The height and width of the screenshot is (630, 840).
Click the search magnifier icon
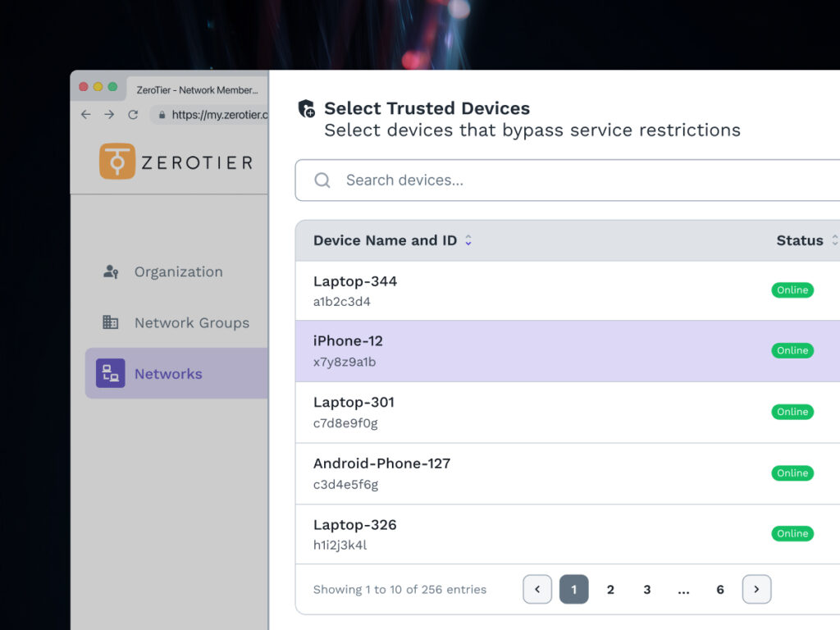coord(322,180)
